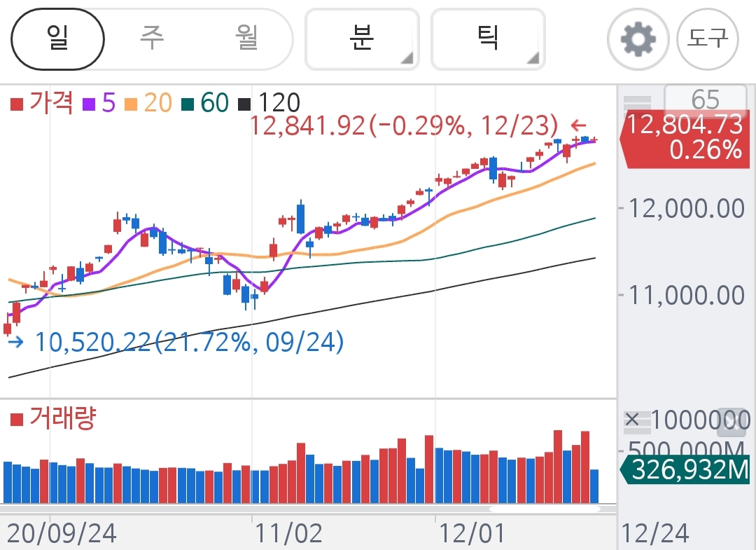This screenshot has height=550, width=756.
Task: Click the 12/01 date axis label
Action: click(472, 534)
